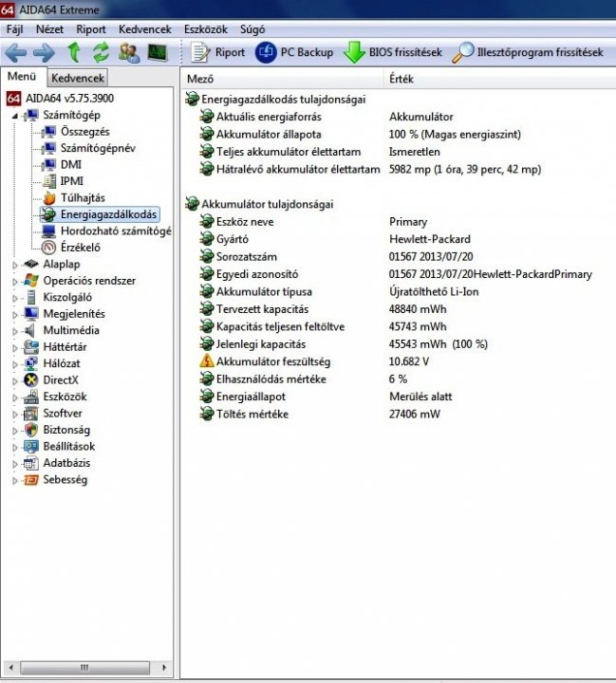Sort by the Érték column header

coord(499,79)
